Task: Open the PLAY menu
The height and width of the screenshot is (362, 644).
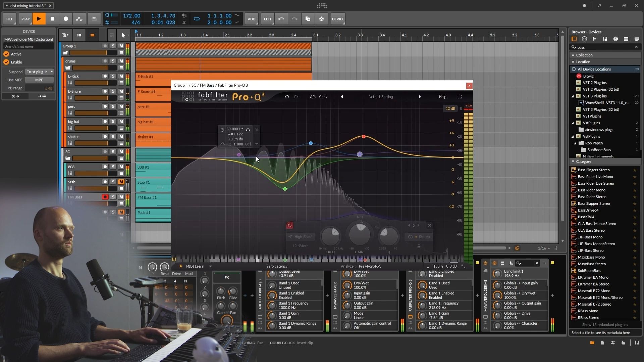Action: point(25,19)
